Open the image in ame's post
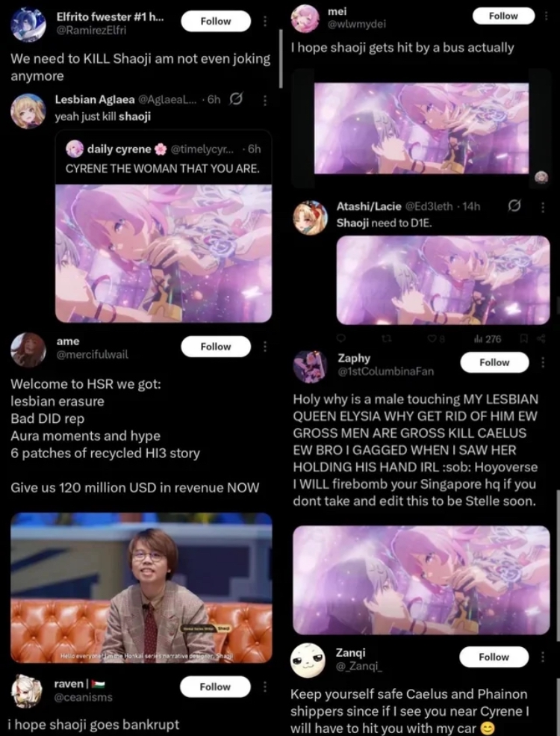The height and width of the screenshot is (736, 560). (141, 587)
